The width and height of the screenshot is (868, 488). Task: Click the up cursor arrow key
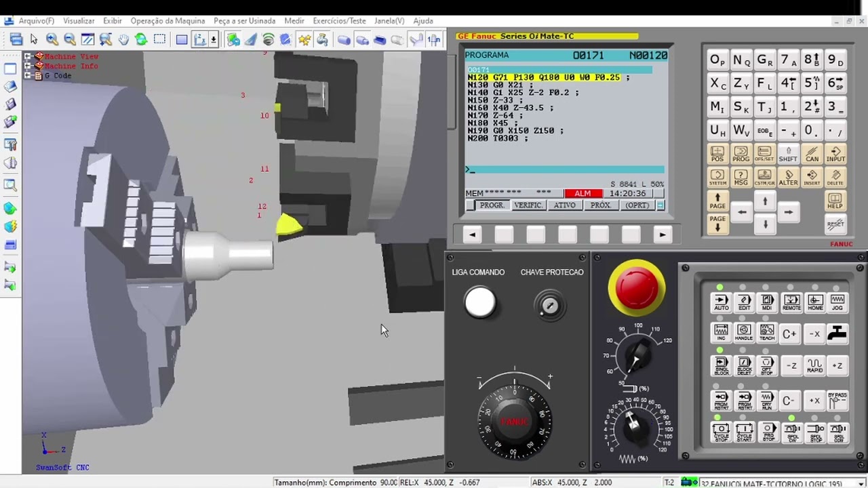tap(765, 201)
